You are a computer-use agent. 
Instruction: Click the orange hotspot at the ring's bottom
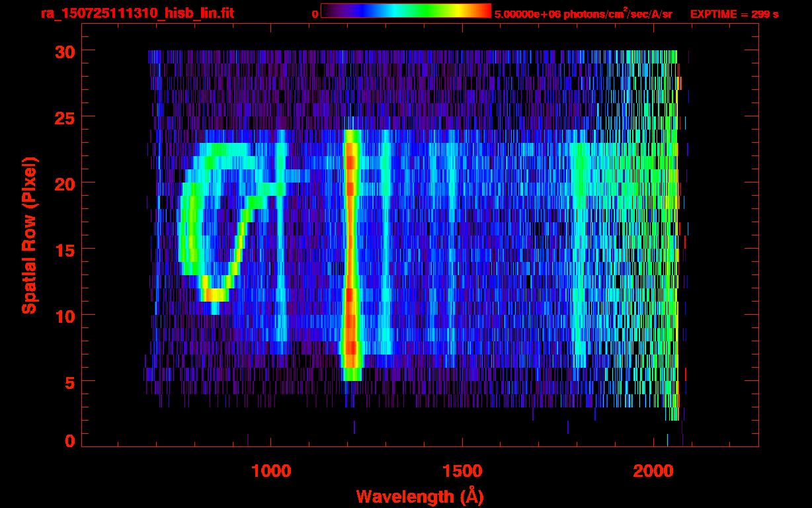(x=215, y=295)
